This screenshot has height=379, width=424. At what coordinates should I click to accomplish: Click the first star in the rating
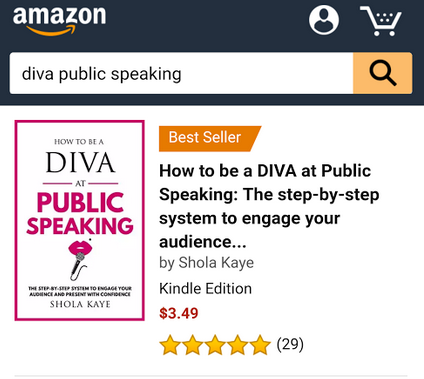click(x=170, y=345)
